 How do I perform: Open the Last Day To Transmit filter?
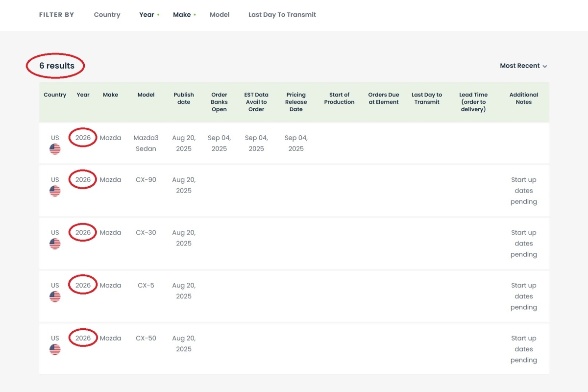point(282,15)
